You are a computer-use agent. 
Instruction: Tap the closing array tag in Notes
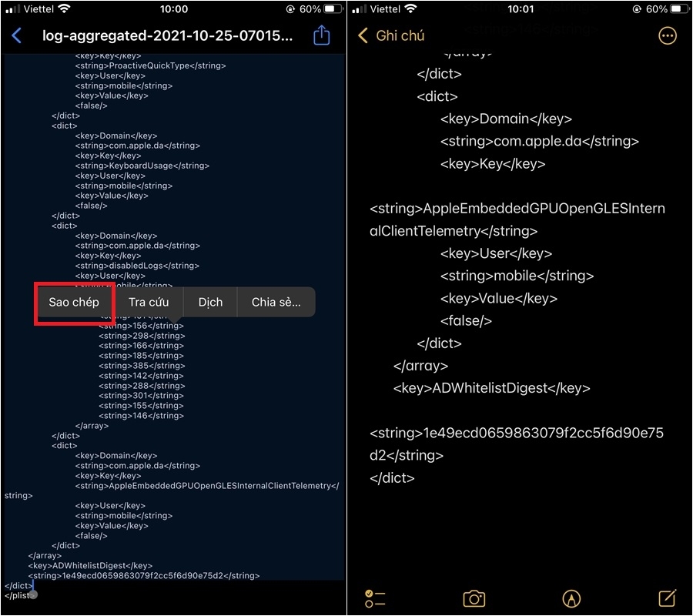point(420,366)
